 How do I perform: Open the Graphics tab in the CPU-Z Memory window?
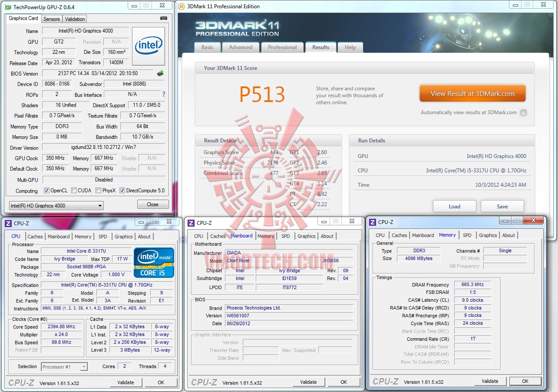pos(488,235)
